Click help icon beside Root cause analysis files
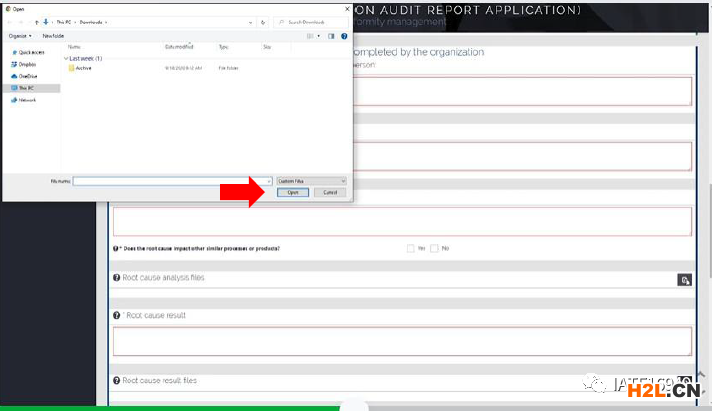Viewport: 714px width, 413px height. (x=117, y=278)
